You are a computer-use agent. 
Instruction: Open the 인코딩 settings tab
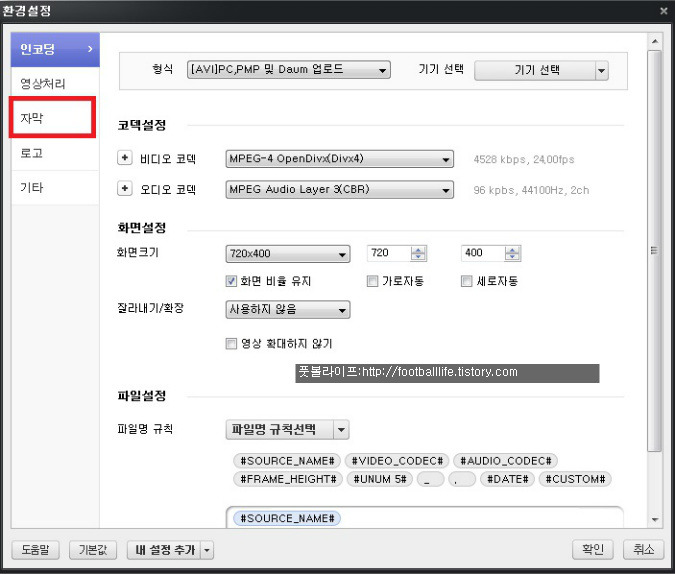point(55,49)
